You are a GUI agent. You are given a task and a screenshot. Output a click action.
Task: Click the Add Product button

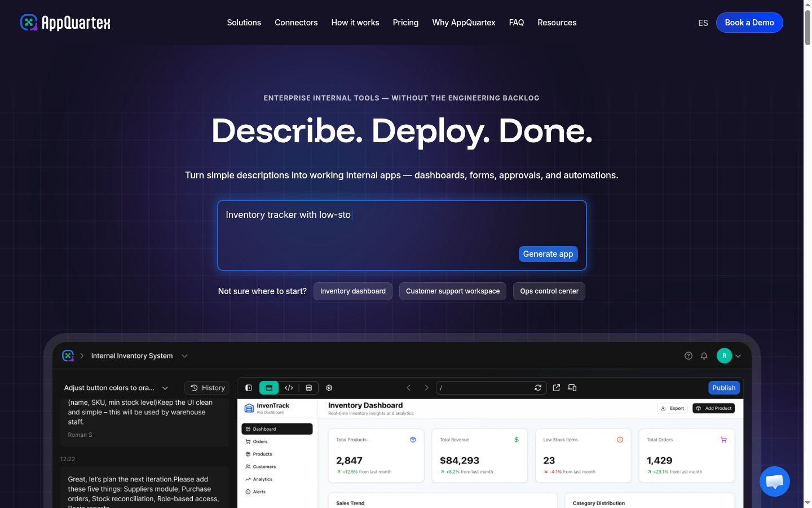pyautogui.click(x=714, y=408)
